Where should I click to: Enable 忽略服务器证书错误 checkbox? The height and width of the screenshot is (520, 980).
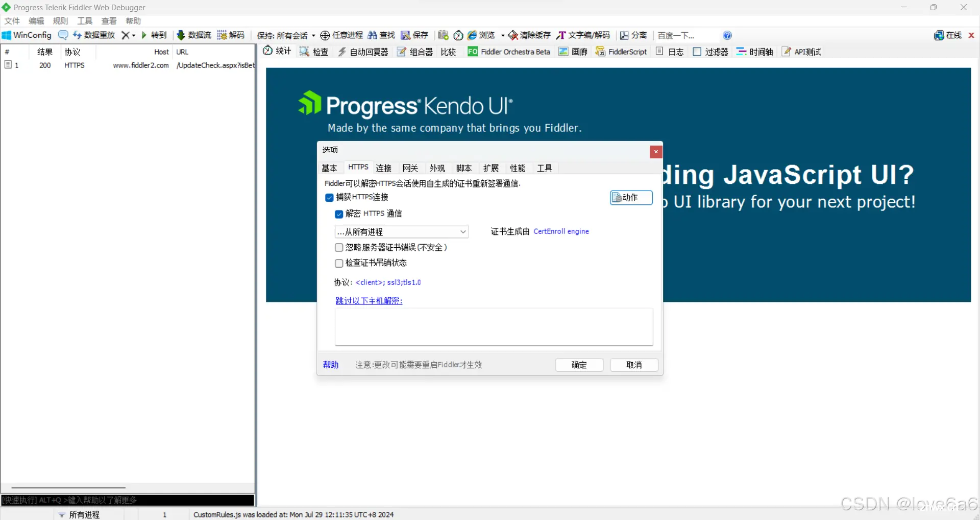339,248
